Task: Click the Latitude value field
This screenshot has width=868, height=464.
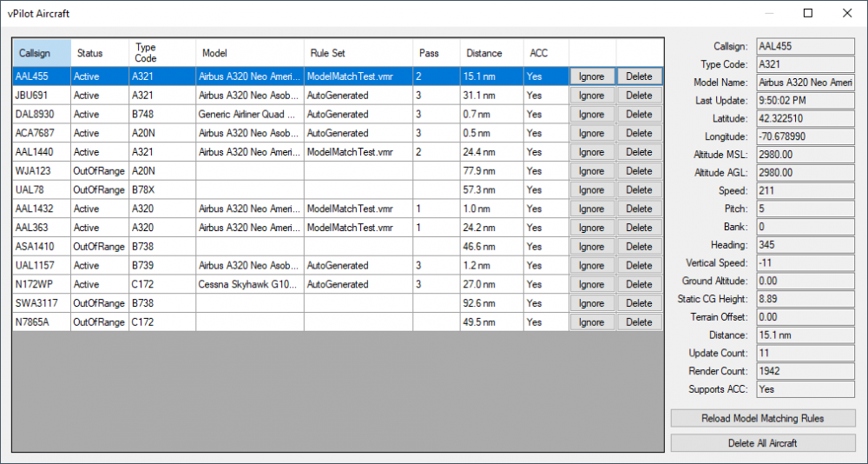Action: pos(805,118)
